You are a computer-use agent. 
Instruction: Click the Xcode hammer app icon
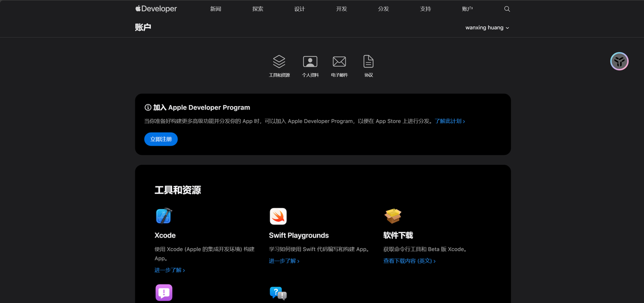tap(164, 216)
